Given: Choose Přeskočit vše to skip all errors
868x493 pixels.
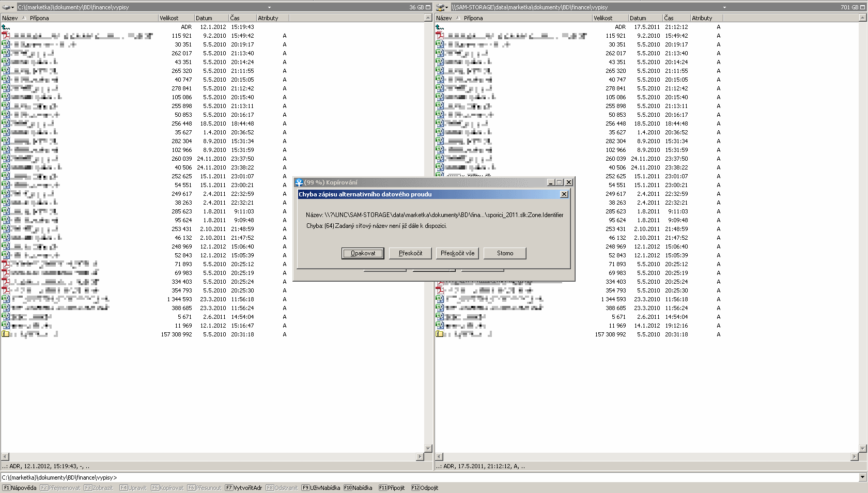Looking at the screenshot, I should click(457, 253).
